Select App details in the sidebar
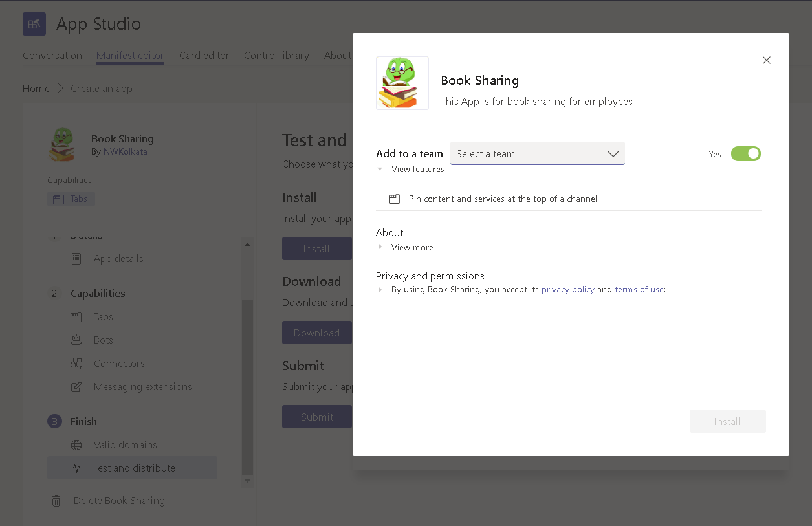This screenshot has height=526, width=812. point(117,258)
